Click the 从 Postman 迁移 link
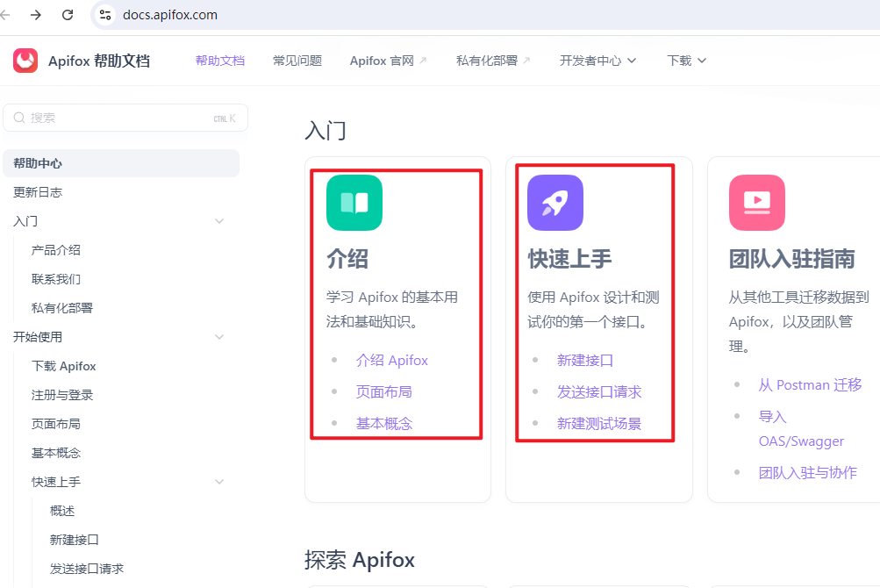This screenshot has height=588, width=880. click(x=811, y=385)
